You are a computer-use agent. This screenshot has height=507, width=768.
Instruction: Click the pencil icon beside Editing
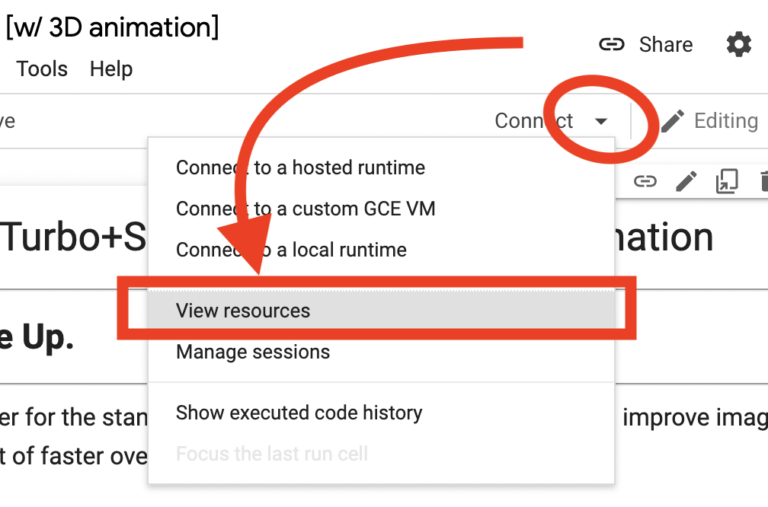pos(673,121)
